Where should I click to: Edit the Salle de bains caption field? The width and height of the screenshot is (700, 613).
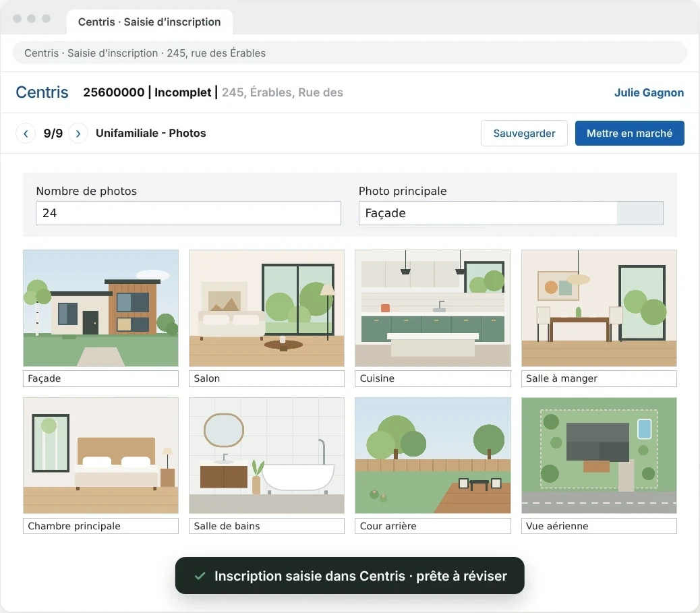(x=266, y=526)
